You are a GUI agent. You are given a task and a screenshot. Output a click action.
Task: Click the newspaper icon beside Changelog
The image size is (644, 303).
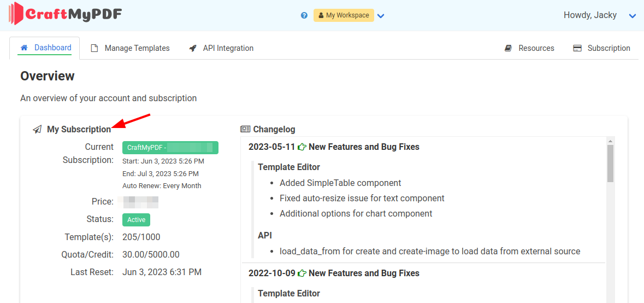point(245,130)
